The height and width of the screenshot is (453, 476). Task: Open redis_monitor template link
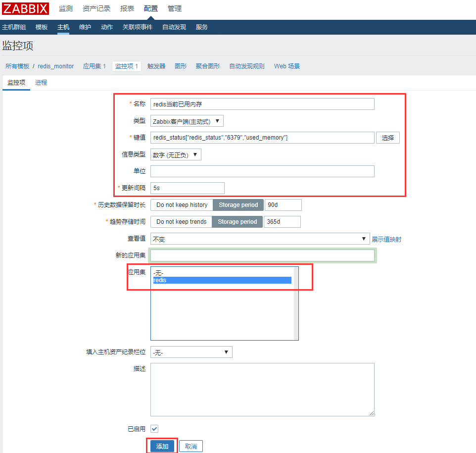point(56,66)
